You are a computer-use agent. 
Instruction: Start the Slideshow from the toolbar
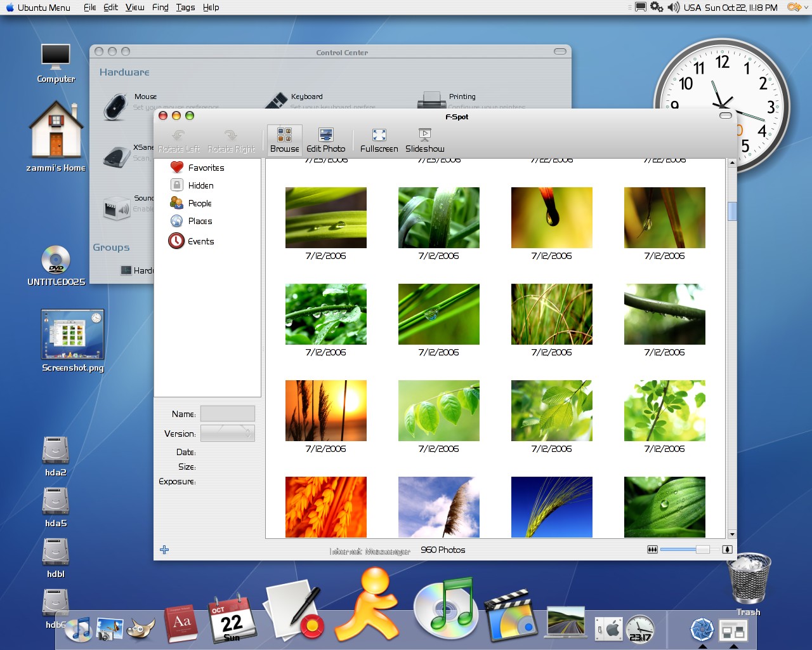424,140
